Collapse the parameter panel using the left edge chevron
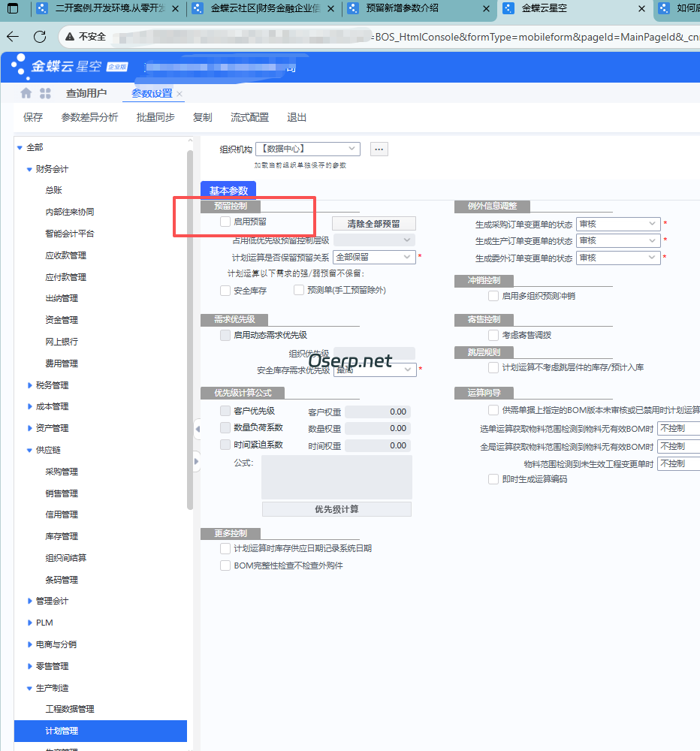Viewport: 700px width, 751px height. point(197,428)
